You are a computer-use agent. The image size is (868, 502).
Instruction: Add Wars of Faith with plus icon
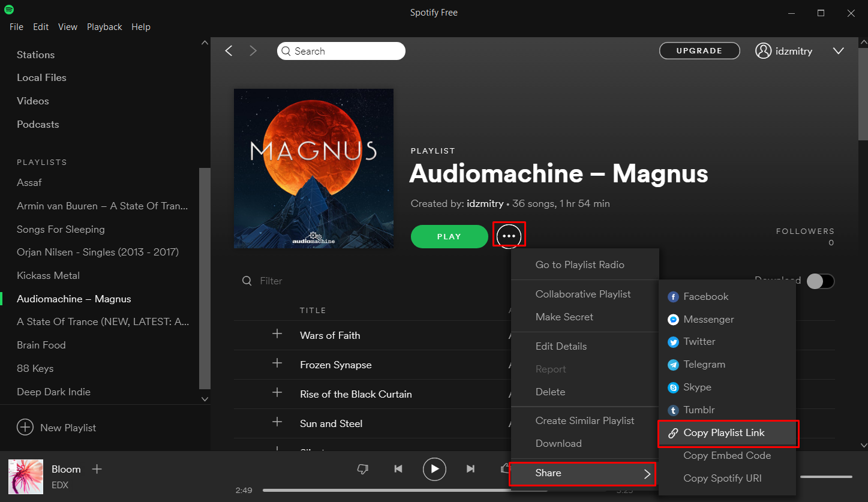point(277,334)
